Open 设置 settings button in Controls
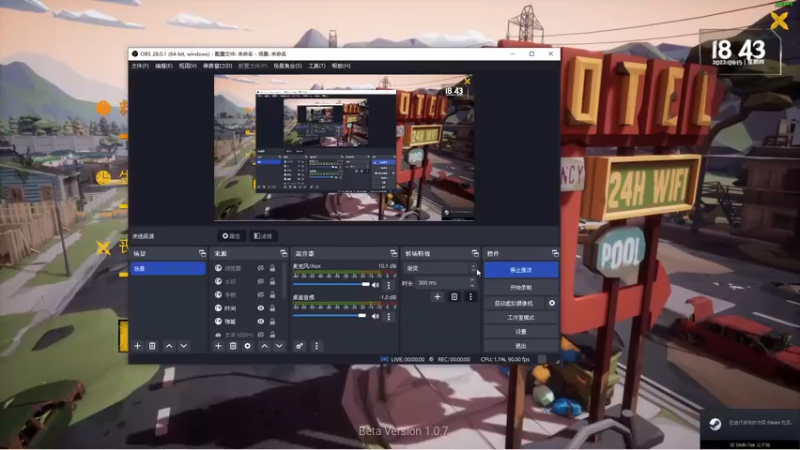 521,332
